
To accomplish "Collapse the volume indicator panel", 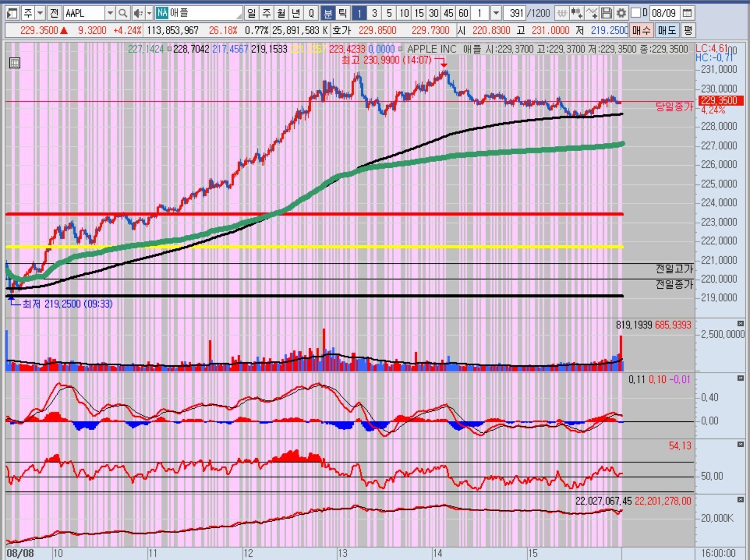I will click(741, 324).
